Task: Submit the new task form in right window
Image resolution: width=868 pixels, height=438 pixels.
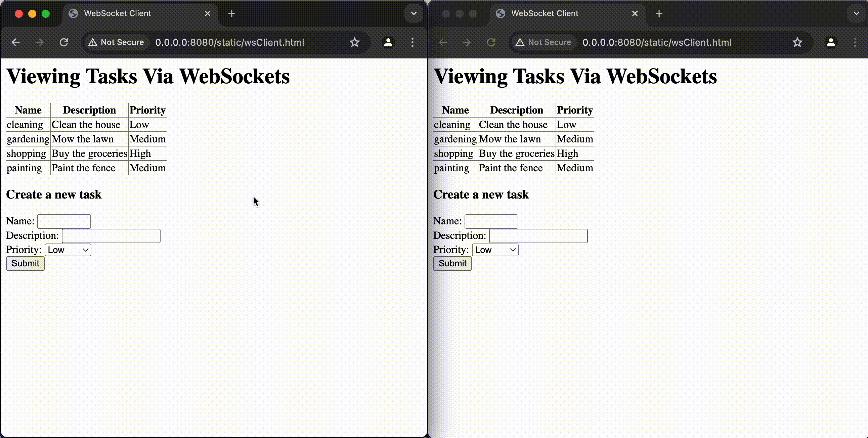Action: coord(452,263)
